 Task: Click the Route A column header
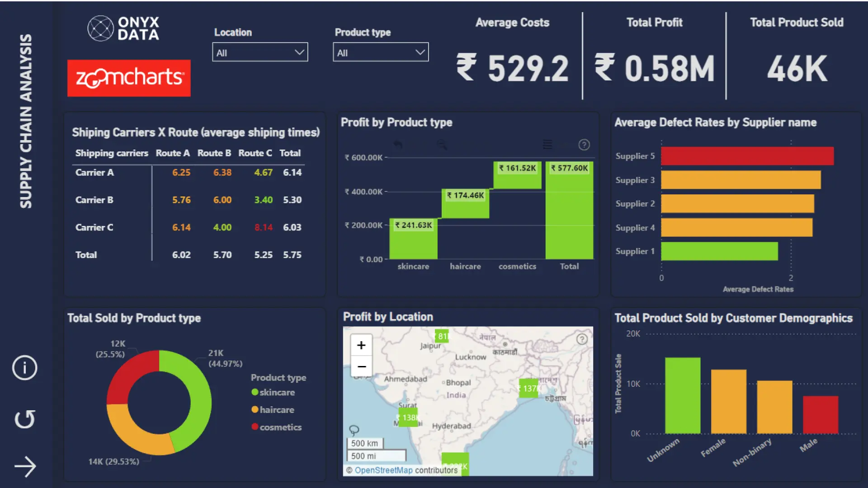tap(173, 153)
